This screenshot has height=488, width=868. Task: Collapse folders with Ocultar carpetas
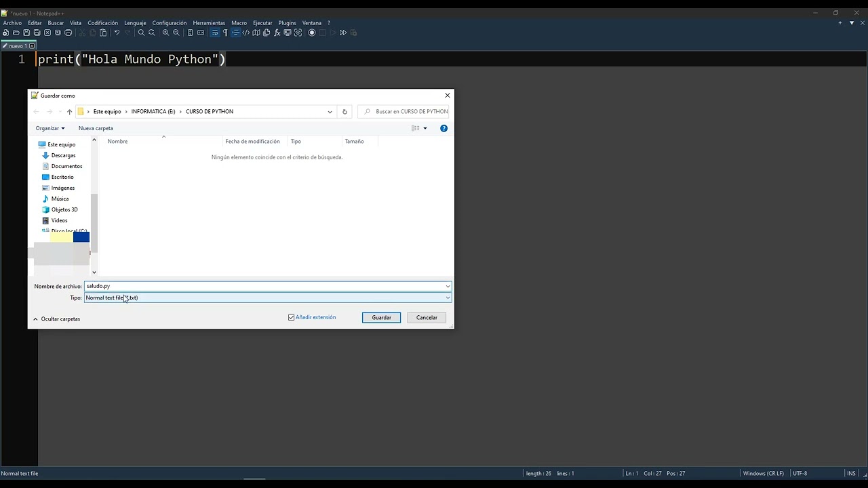point(57,319)
